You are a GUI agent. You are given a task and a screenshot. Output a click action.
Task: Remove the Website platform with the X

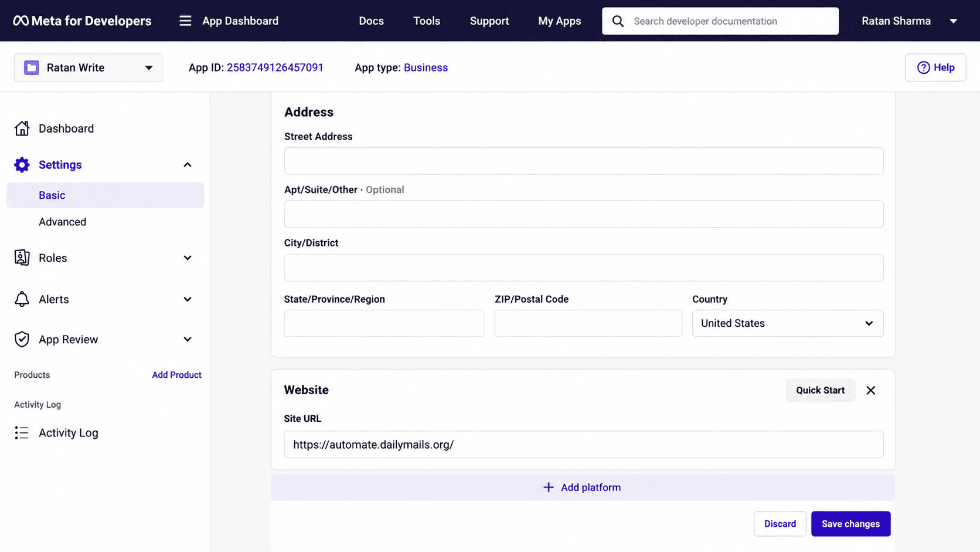(871, 391)
